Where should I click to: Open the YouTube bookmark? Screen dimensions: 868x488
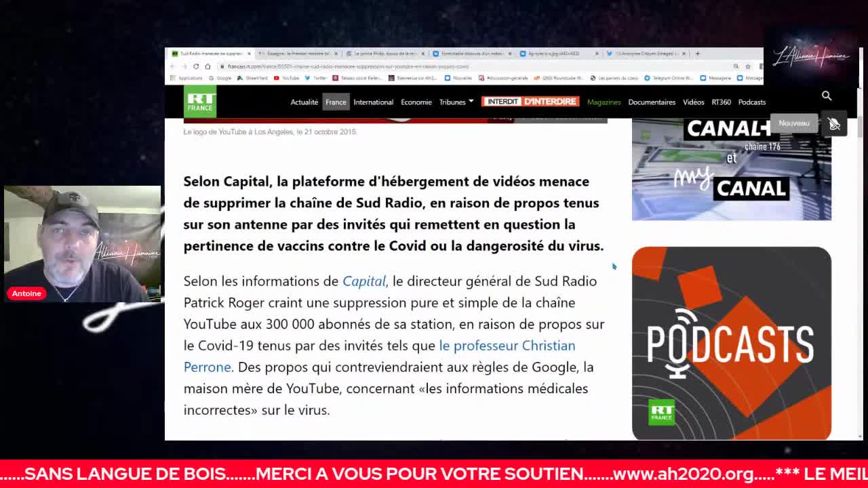point(286,78)
